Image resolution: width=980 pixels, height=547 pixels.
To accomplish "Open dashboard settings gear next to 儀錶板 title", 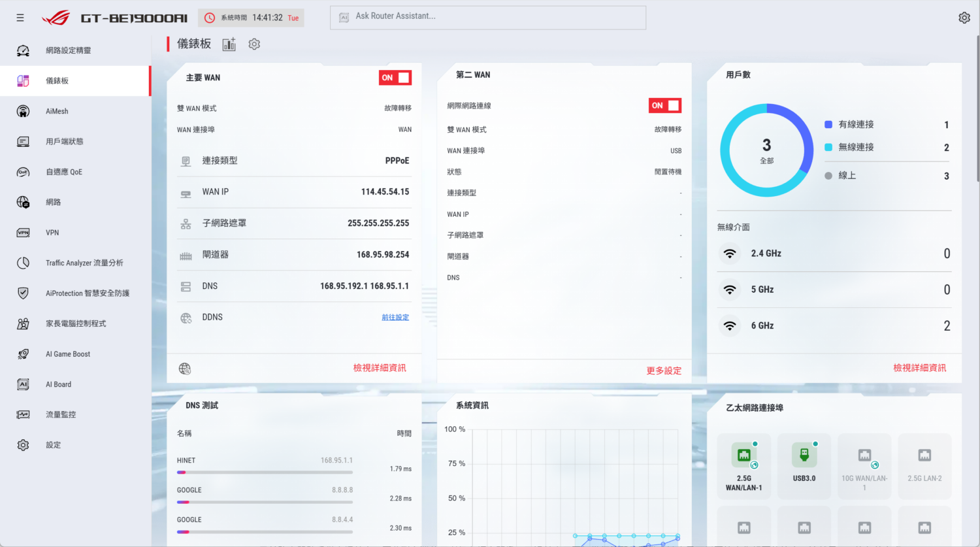I will click(254, 44).
